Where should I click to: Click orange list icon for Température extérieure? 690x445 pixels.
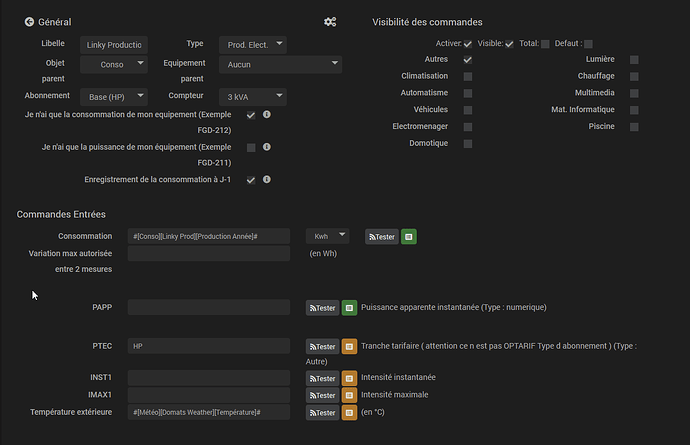pyautogui.click(x=349, y=413)
